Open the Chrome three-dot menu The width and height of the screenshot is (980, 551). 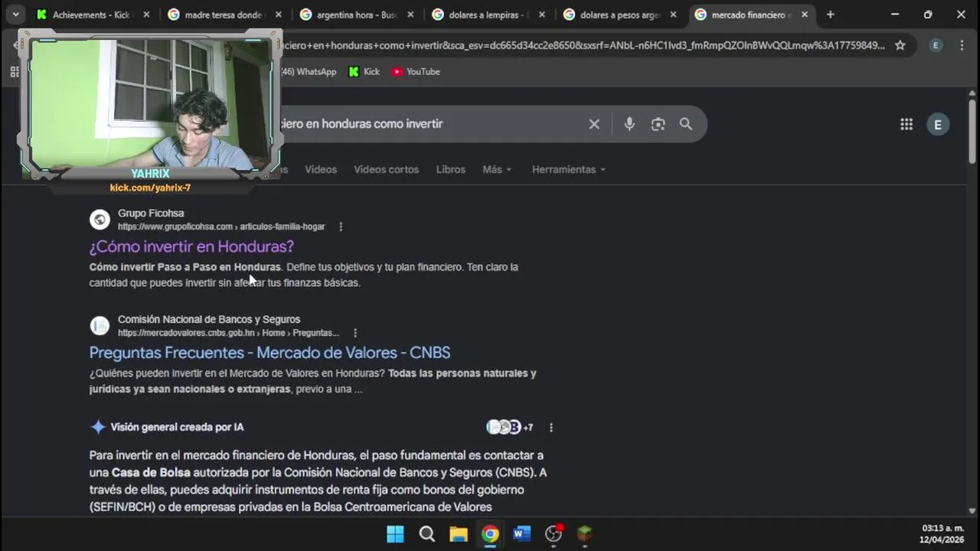pyautogui.click(x=962, y=45)
